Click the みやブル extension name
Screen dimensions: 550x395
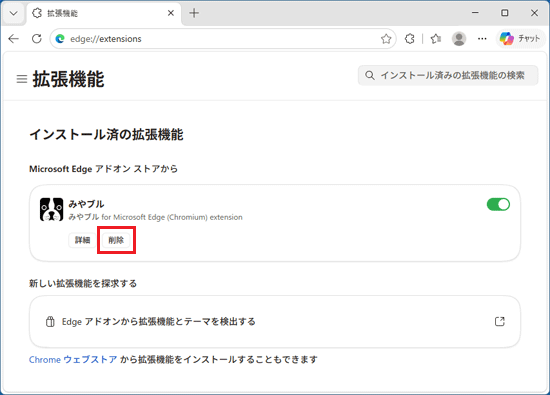[86, 204]
